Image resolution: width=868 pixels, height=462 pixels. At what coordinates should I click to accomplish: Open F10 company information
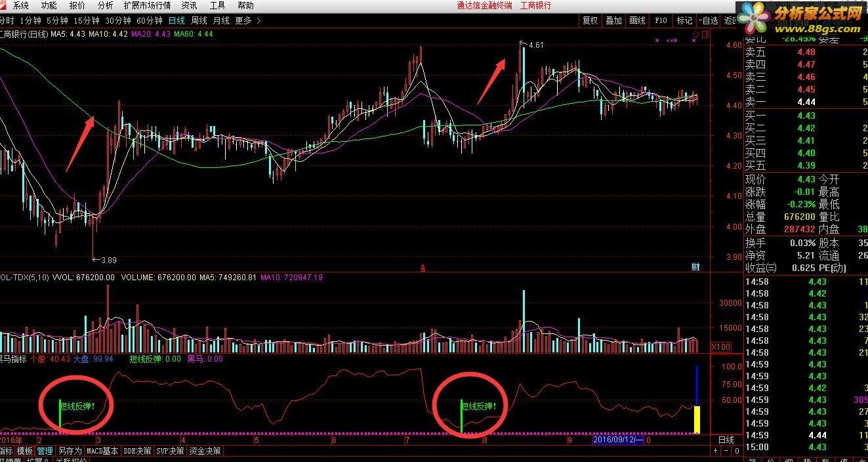[x=661, y=20]
